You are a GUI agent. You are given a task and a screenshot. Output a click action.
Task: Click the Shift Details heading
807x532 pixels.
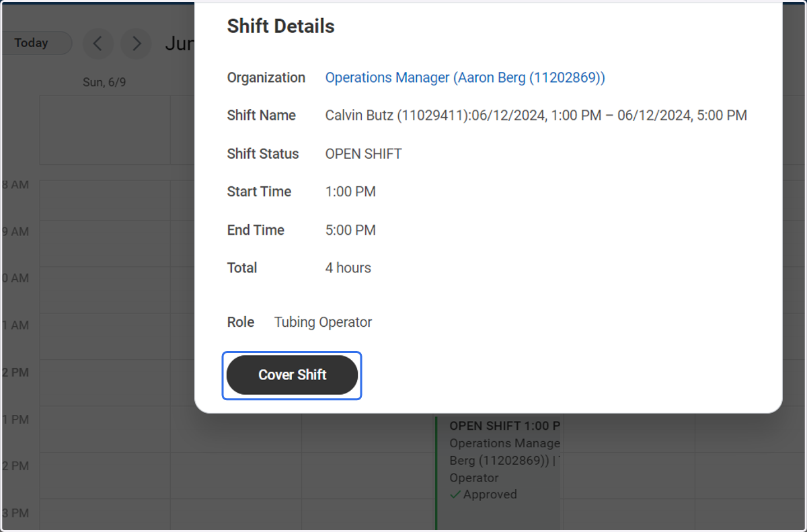coord(281,26)
